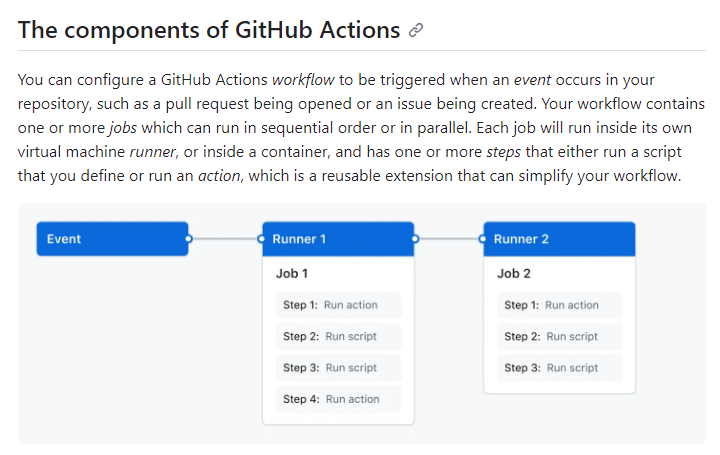Click the Event block in diagram

point(112,239)
